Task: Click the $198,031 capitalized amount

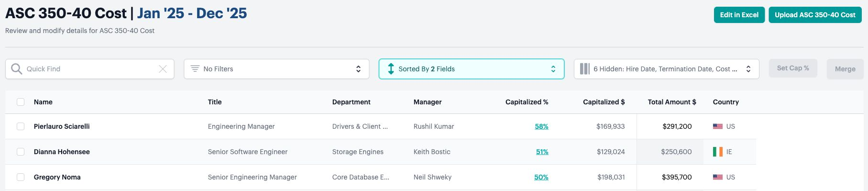Action: (611, 177)
